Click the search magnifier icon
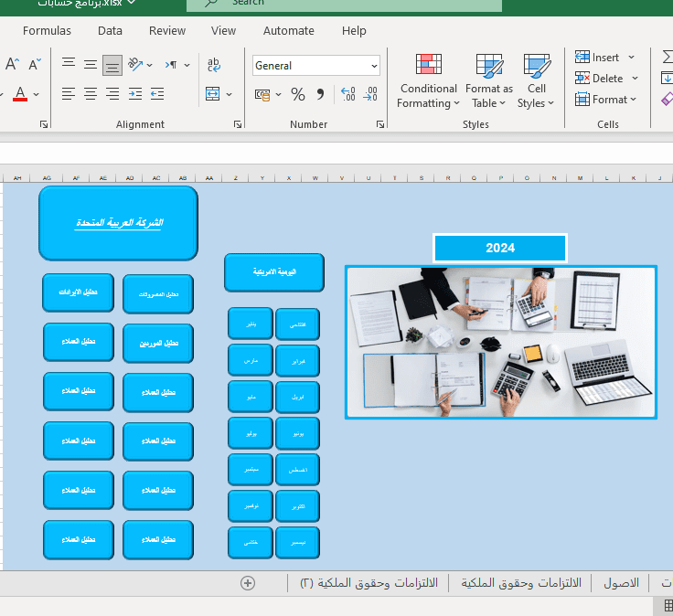This screenshot has width=673, height=616. (210, 3)
